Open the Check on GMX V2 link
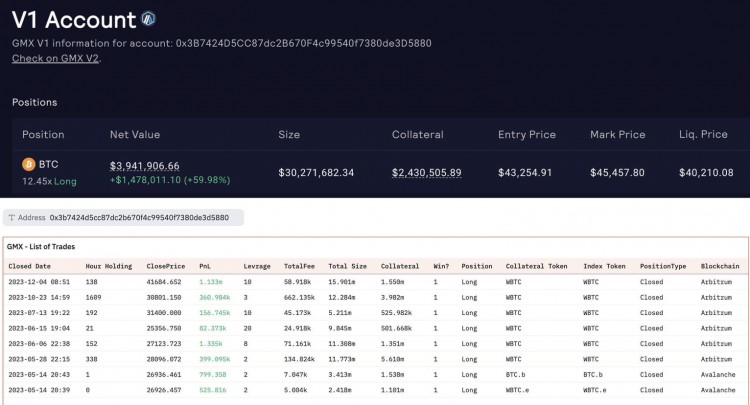750x405 pixels. (x=56, y=58)
